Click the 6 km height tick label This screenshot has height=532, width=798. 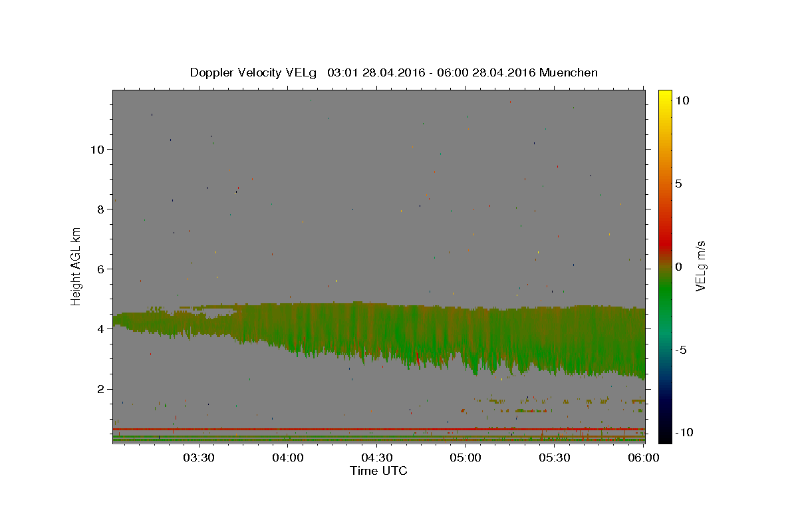(100, 269)
